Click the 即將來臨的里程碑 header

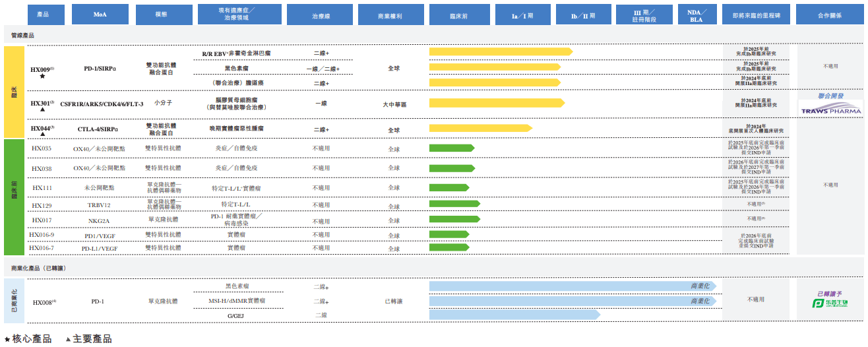tap(755, 14)
